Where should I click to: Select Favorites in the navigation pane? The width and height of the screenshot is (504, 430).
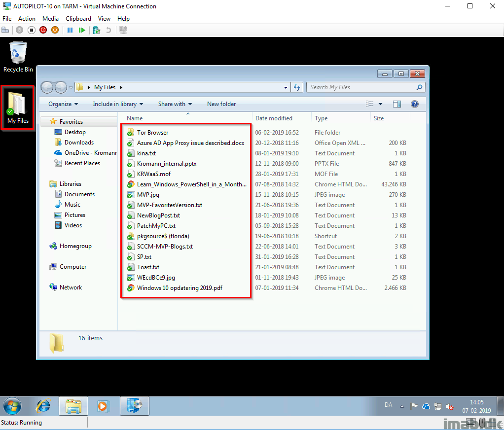pyautogui.click(x=71, y=121)
